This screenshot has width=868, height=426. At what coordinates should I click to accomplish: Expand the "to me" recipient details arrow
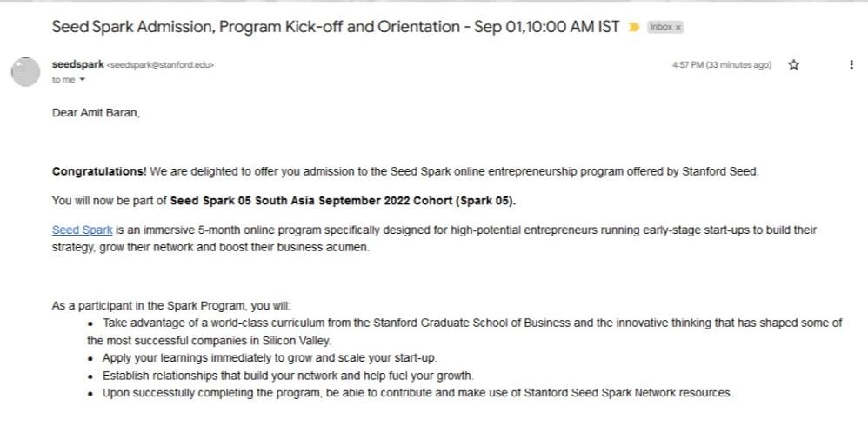tap(83, 80)
